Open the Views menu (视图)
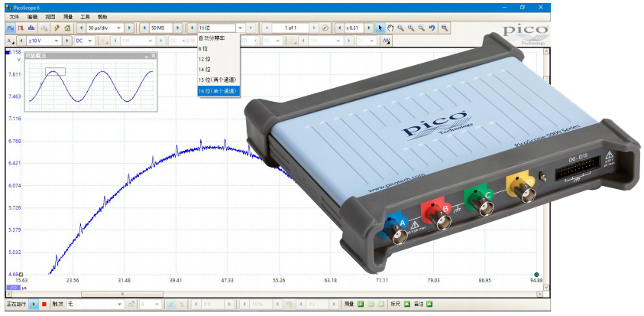 point(50,17)
